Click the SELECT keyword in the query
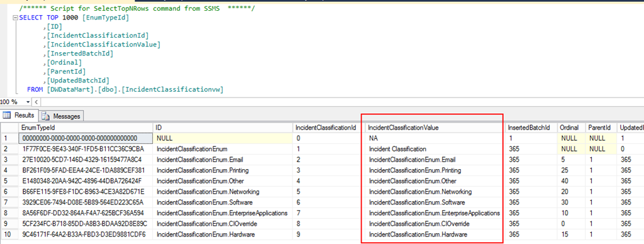 point(31,18)
